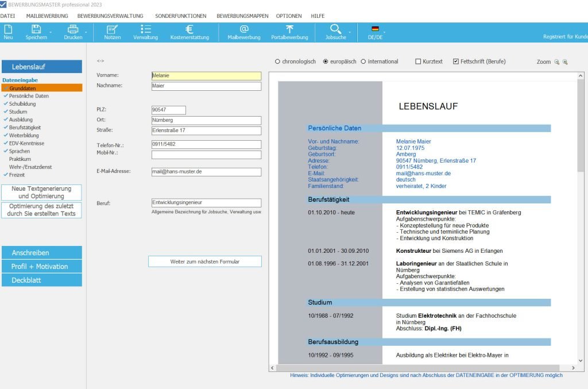Open the Deckblatt section

pyautogui.click(x=41, y=280)
